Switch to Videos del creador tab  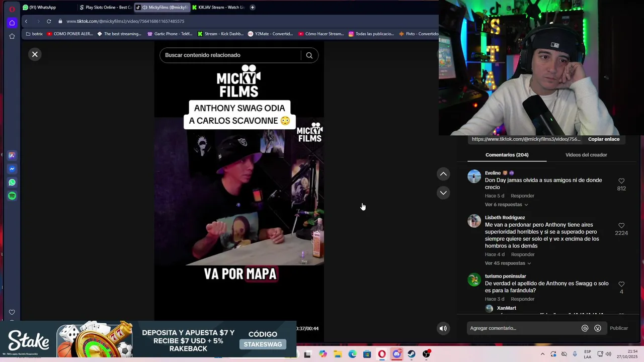[586, 155]
